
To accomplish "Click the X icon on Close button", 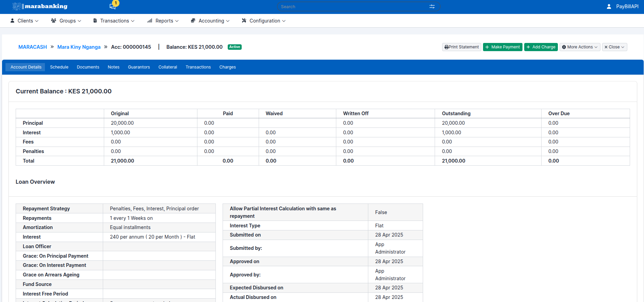I will coord(606,47).
